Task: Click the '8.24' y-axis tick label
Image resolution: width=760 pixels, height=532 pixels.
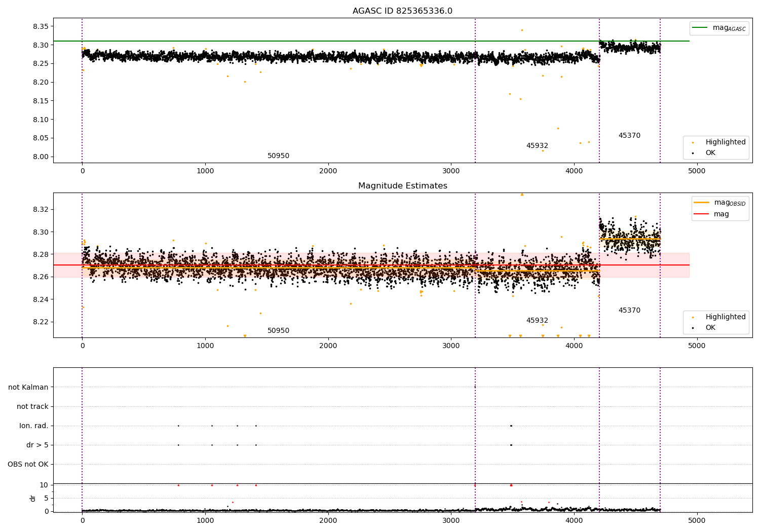Action: tap(41, 299)
